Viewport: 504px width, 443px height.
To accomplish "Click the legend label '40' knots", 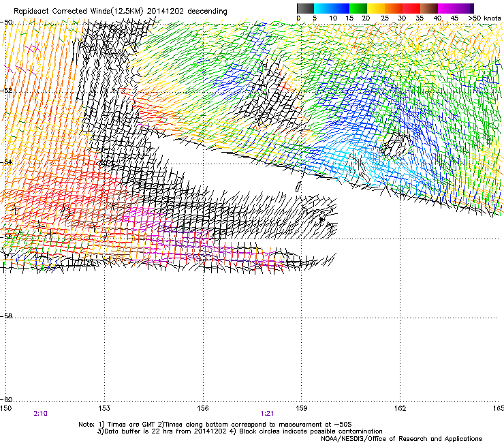I will [437, 18].
